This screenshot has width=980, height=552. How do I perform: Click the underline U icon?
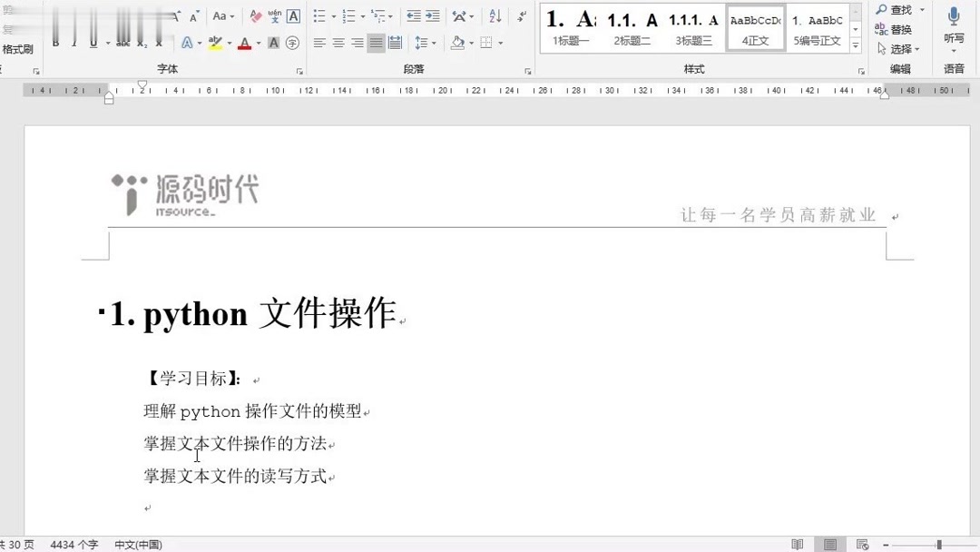93,43
